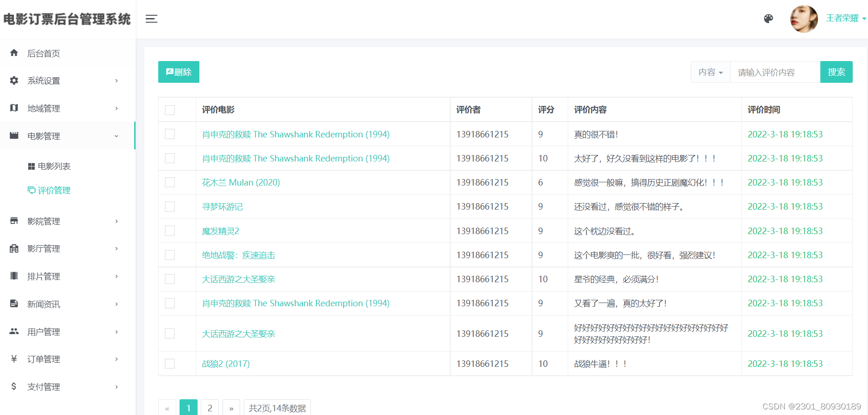Check the row with review 真的很不错!
The width and height of the screenshot is (868, 415).
pos(170,134)
